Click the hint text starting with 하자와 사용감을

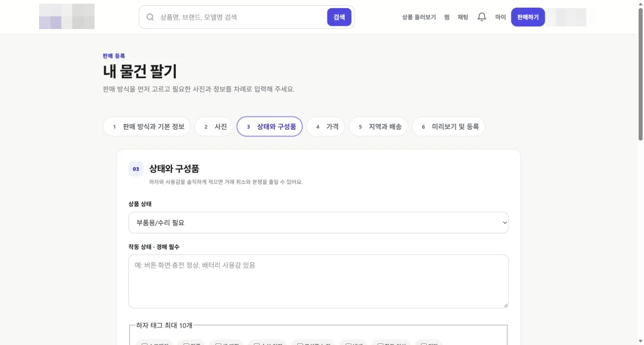pos(226,182)
